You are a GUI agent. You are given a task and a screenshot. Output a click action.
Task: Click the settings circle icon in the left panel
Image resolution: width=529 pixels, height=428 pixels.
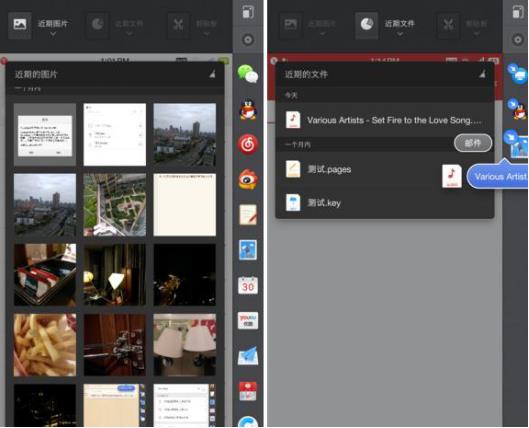(x=248, y=40)
